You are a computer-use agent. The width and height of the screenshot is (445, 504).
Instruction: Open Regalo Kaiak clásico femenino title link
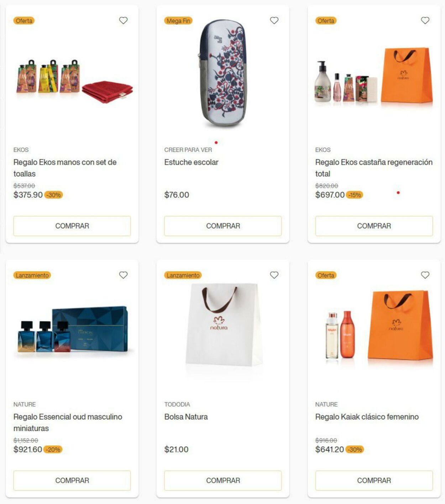(x=367, y=417)
